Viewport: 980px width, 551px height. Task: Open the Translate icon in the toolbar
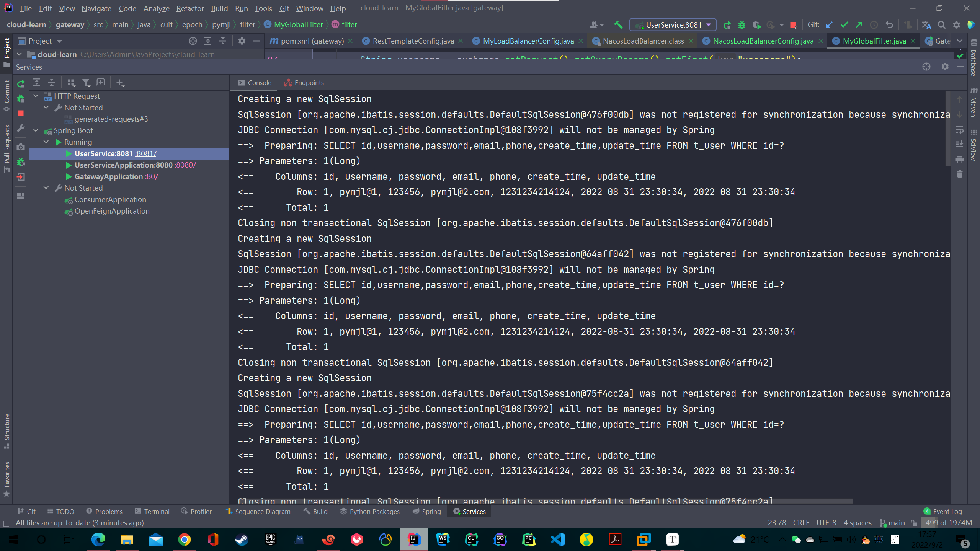coord(926,25)
